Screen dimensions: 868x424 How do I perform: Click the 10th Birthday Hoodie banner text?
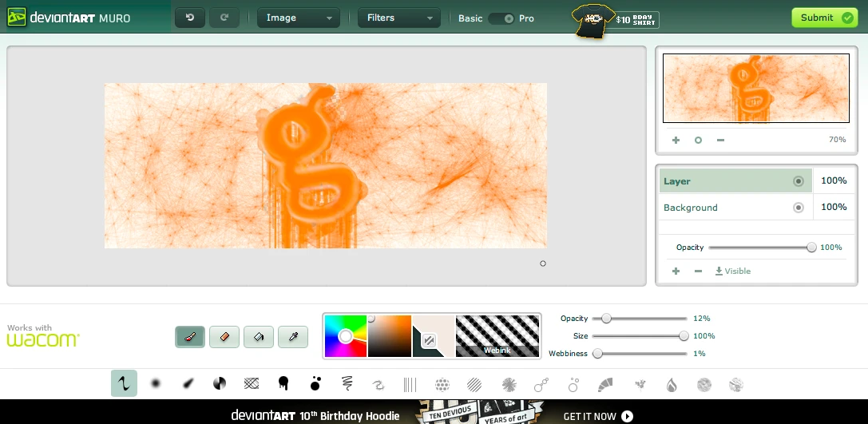(315, 416)
